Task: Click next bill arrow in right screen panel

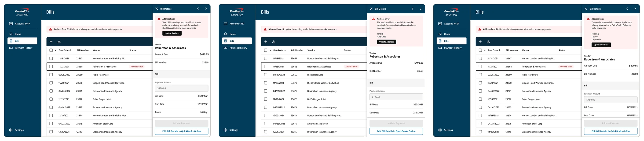Action: pyautogui.click(x=635, y=9)
